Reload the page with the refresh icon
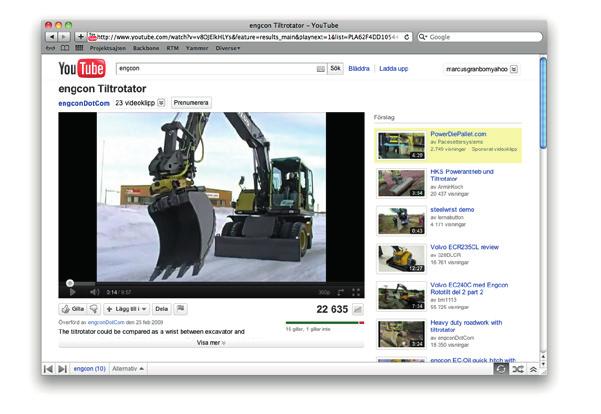Image resolution: width=601 pixels, height=414 pixels. (407, 37)
